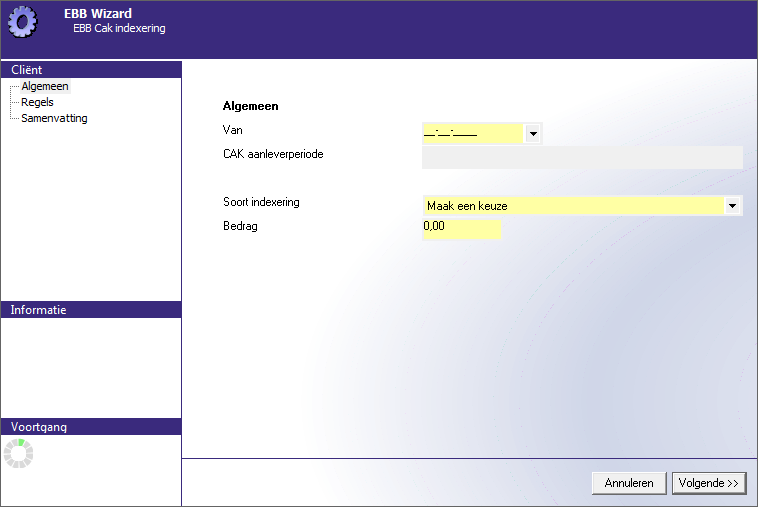This screenshot has width=758, height=507.
Task: Click the 'Bedrag' field label
Action: [x=240, y=226]
